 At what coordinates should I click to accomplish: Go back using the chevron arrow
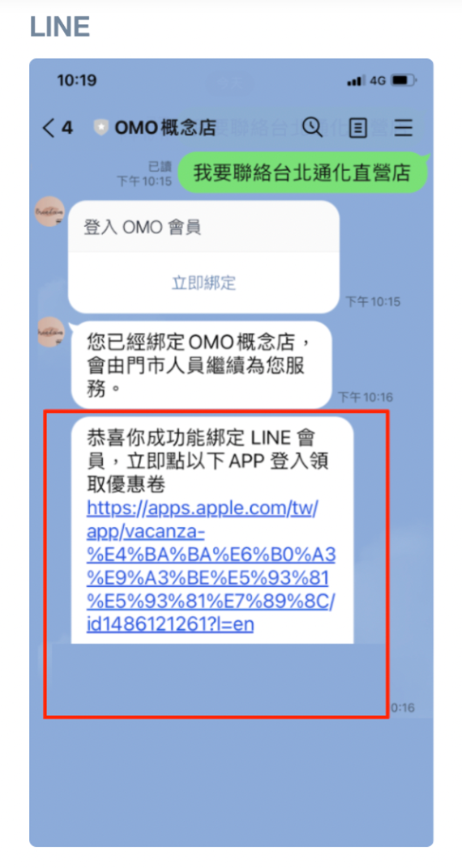click(x=49, y=128)
